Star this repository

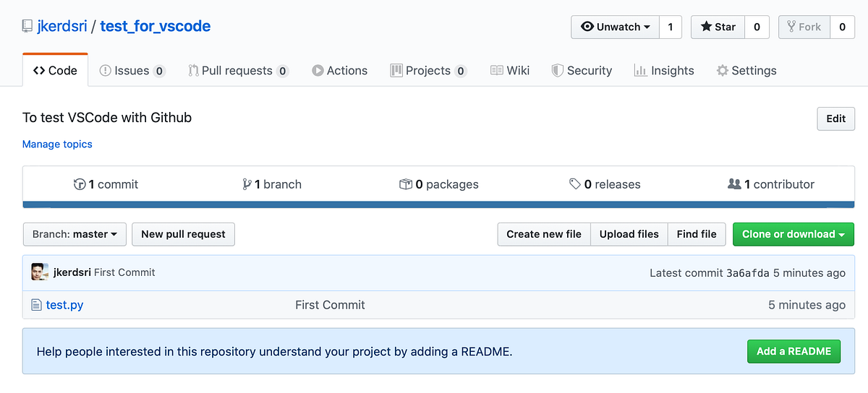718,27
